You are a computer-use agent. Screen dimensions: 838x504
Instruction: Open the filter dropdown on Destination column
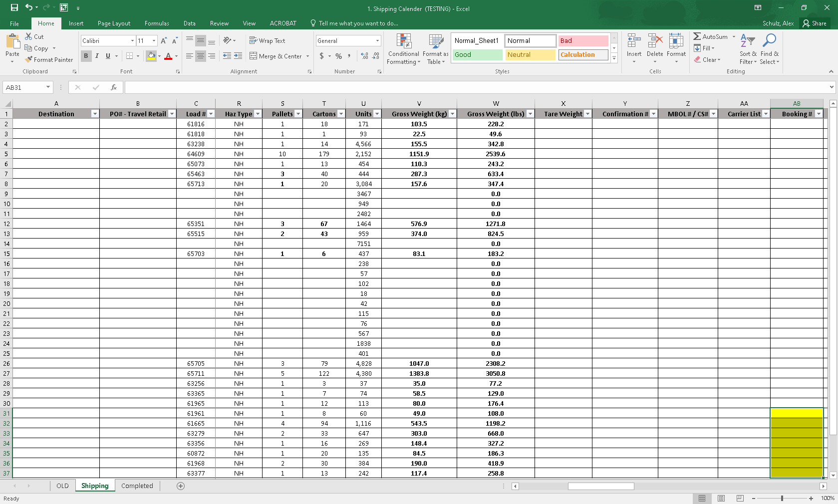tap(95, 114)
